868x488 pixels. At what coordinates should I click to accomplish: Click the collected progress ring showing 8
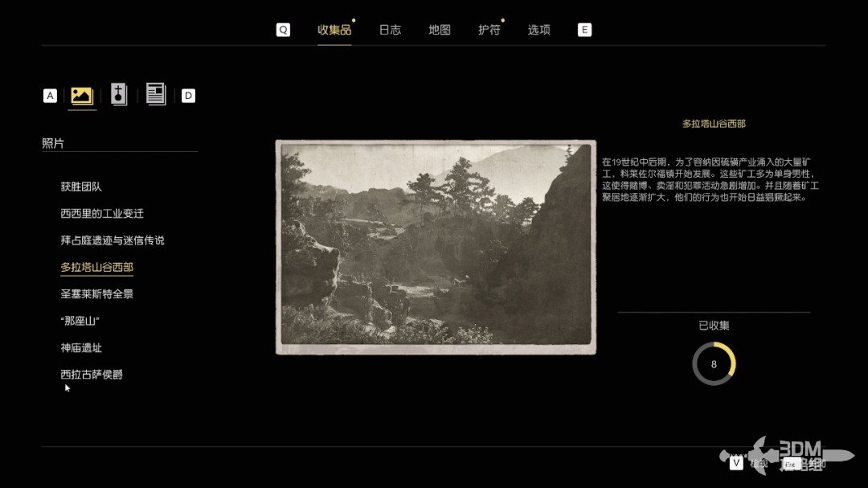click(x=714, y=364)
